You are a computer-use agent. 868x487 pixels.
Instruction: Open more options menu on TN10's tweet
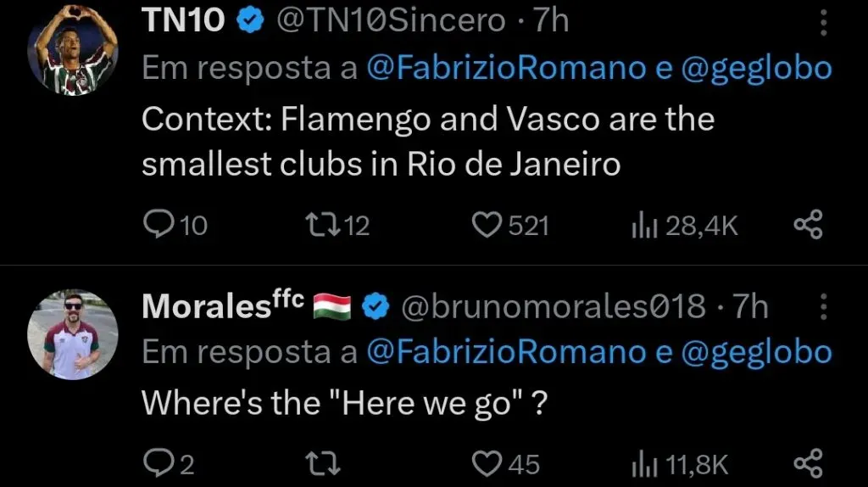(823, 23)
